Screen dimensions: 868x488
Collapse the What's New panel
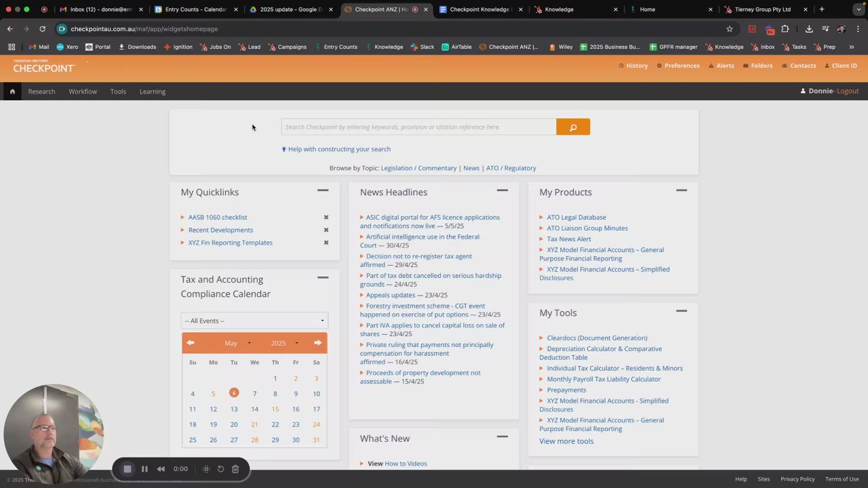point(502,437)
